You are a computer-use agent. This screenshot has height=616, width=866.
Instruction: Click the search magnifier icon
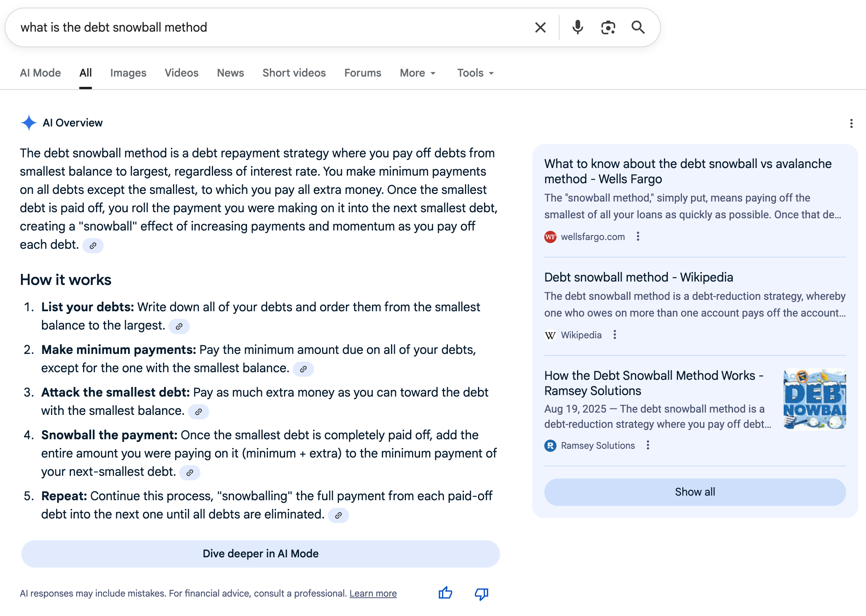638,27
